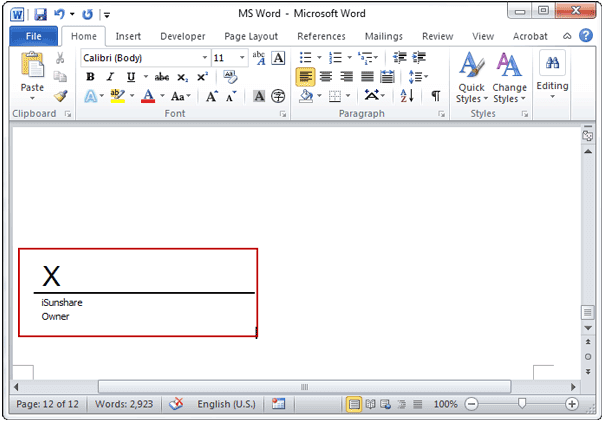Toggle Bold formatting

91,77
